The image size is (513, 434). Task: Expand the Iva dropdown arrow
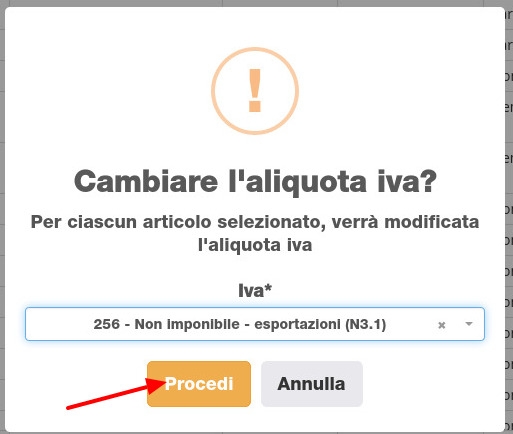(469, 324)
